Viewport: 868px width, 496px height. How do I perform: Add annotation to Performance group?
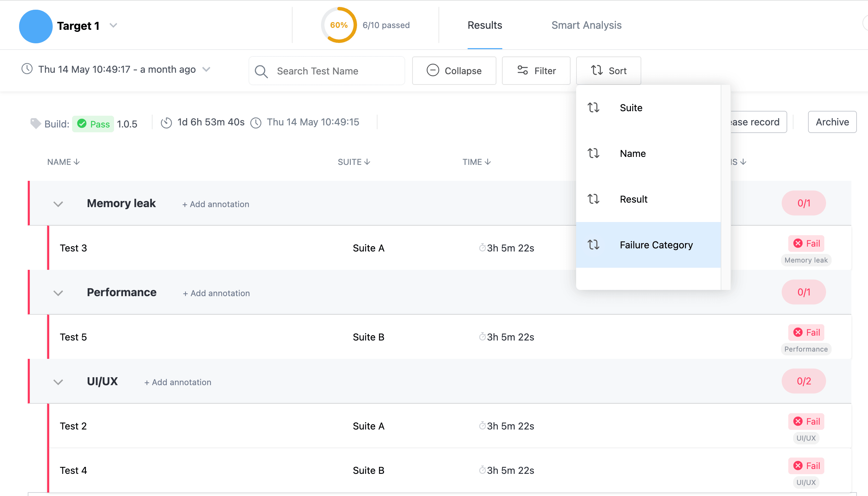pos(216,293)
